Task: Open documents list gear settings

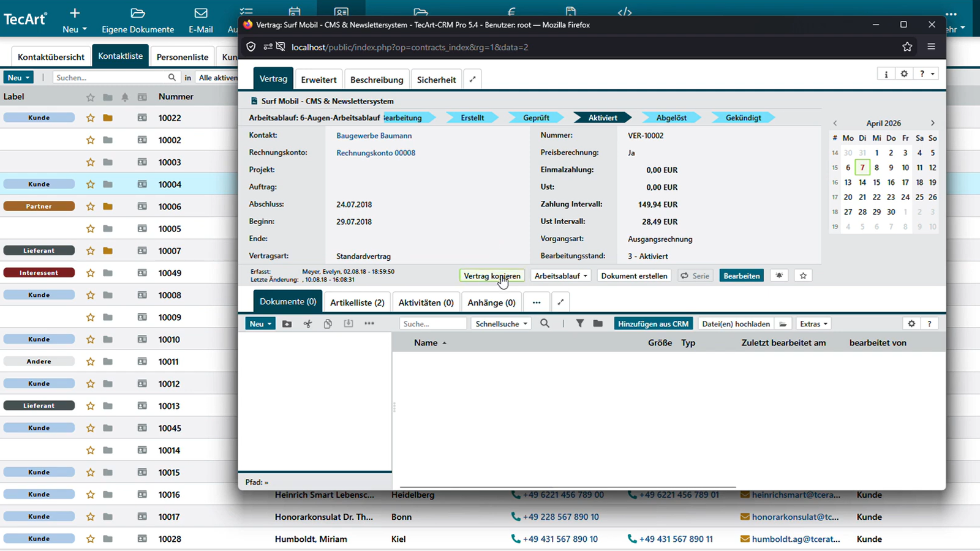Action: pos(911,324)
